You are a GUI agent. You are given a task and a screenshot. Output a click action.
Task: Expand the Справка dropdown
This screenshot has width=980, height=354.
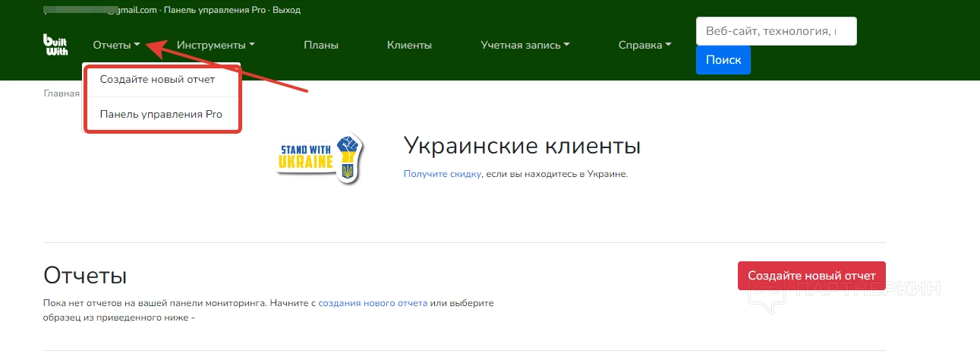644,46
